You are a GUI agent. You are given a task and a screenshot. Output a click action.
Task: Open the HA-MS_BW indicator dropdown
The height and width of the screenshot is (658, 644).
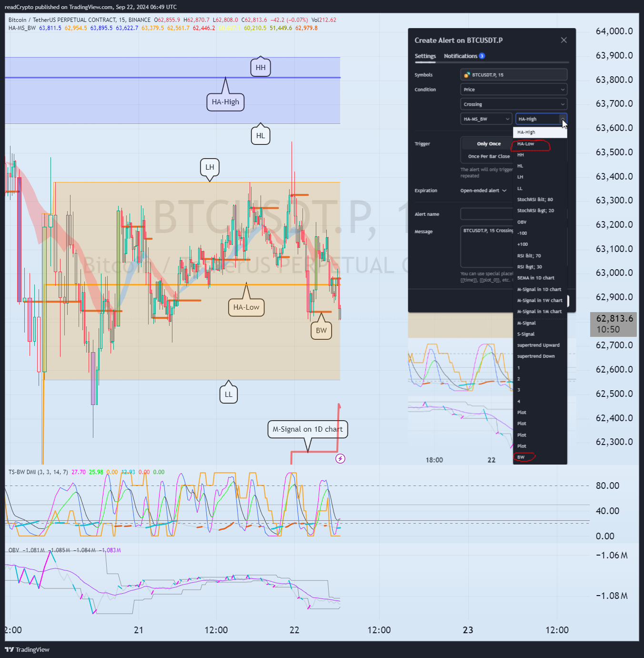(486, 119)
